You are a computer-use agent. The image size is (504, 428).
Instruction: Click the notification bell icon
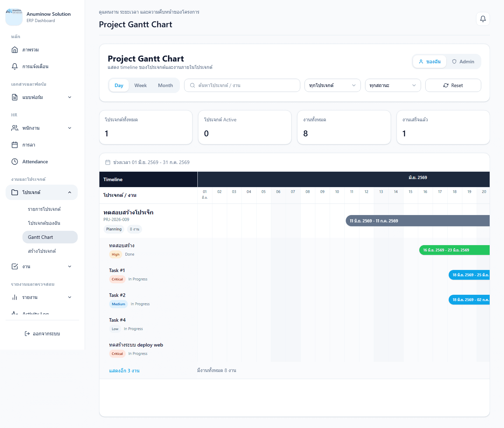483,19
